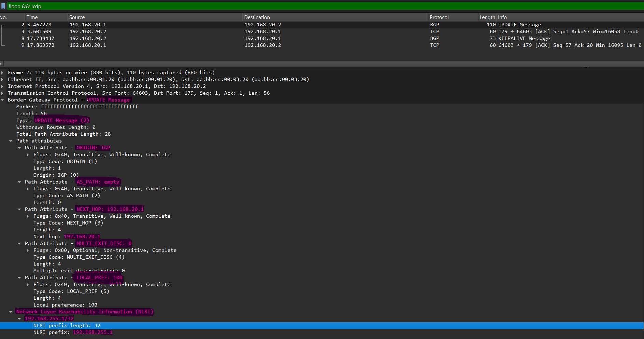The height and width of the screenshot is (339, 644).
Task: Collapse the LOCAL_PREF: 100 path attribute
Action: tap(19, 277)
